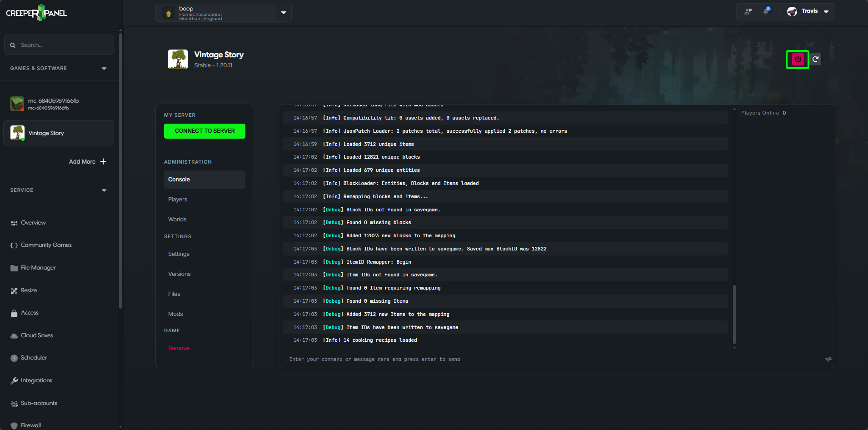Open the Sub-accounts link
The width and height of the screenshot is (868, 430).
point(39,403)
